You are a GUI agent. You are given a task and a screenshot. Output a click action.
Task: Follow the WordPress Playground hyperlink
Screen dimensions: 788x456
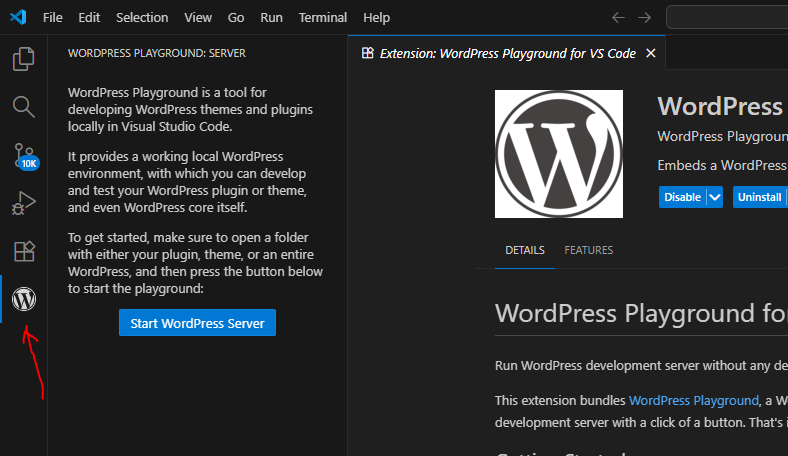tap(693, 400)
